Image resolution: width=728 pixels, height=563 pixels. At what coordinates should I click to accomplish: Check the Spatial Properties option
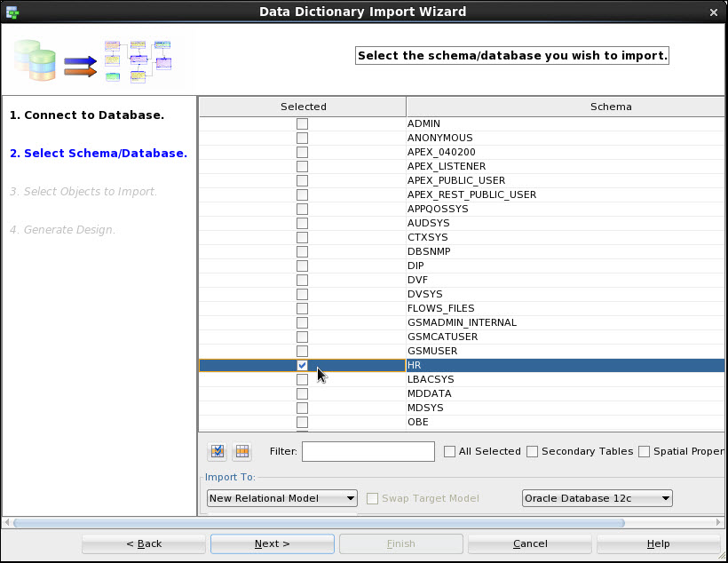pos(643,451)
